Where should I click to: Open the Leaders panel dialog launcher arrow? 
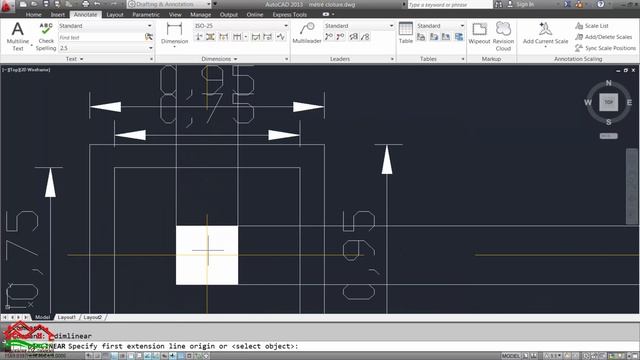click(x=392, y=59)
